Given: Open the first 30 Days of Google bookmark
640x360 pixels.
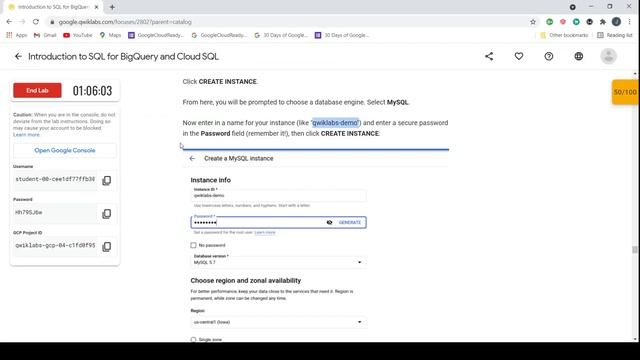Looking at the screenshot, I should coord(281,35).
